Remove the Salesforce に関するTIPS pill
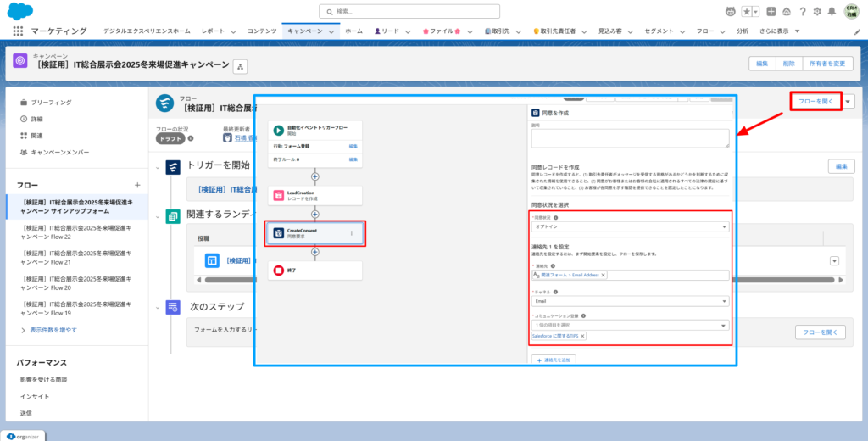Screen dimensions: 868x441 coord(582,337)
